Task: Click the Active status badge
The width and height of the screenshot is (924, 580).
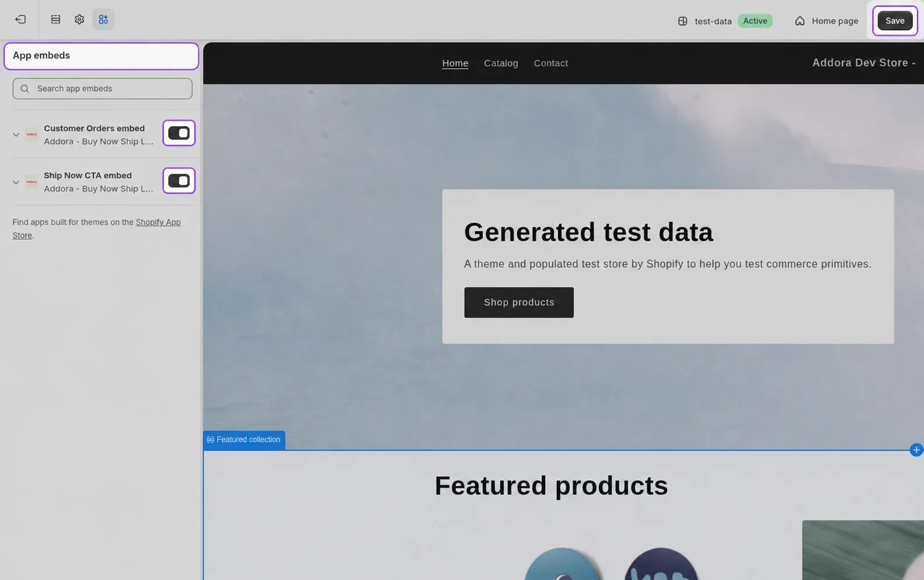Action: point(755,21)
